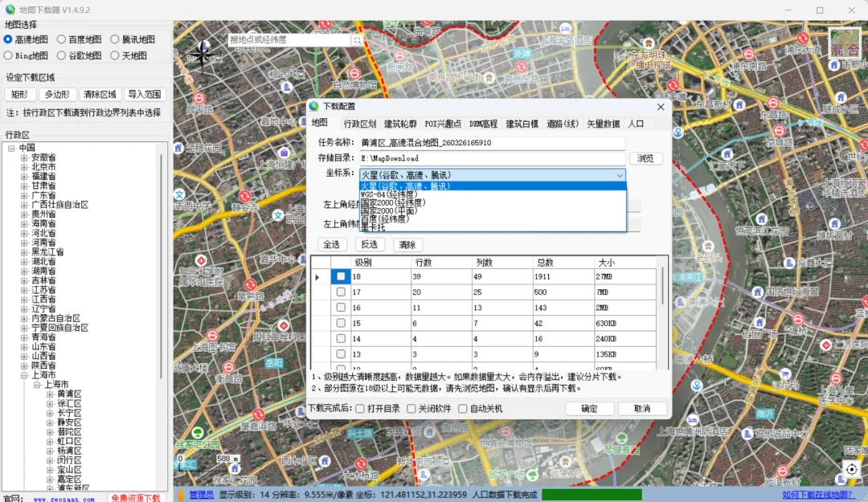Select the 腾讯地图 radio button
Viewport: 868px width, 502px height.
pos(115,39)
